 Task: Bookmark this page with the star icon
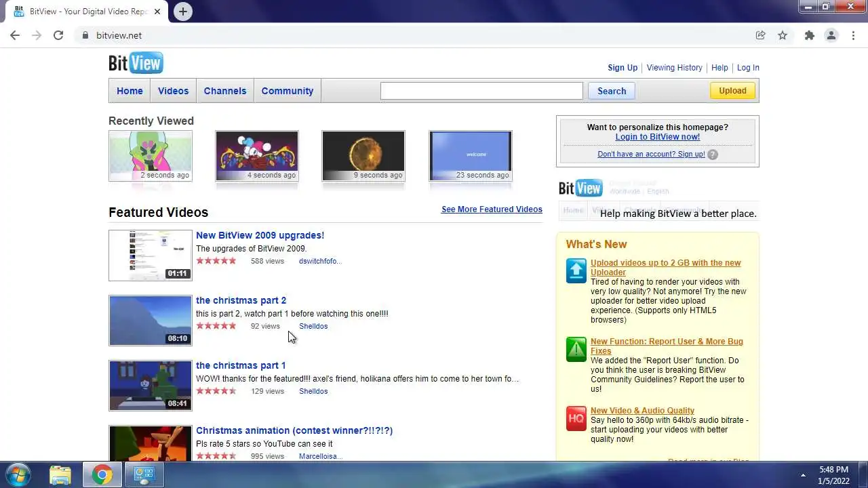pyautogui.click(x=783, y=35)
